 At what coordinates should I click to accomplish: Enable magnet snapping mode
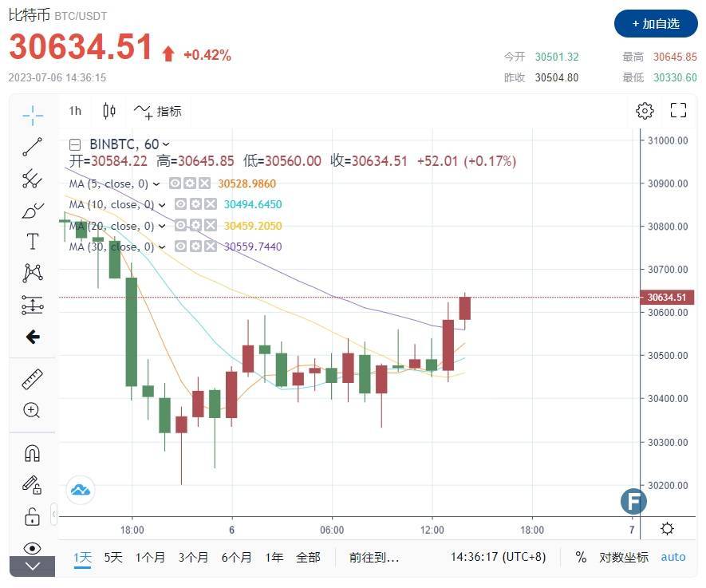32,453
